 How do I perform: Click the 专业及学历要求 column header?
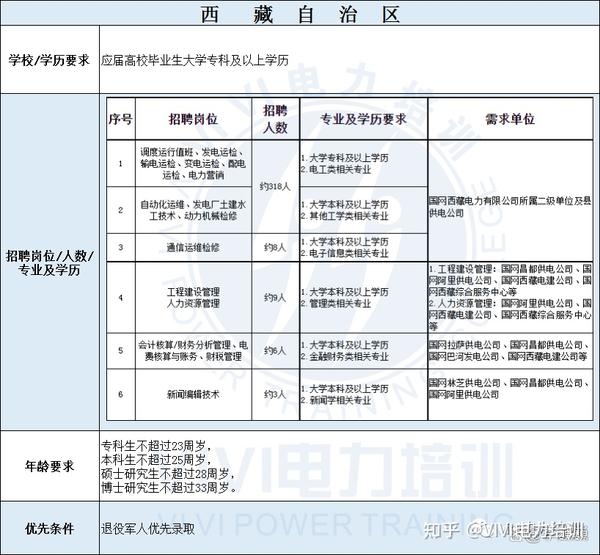click(x=363, y=119)
